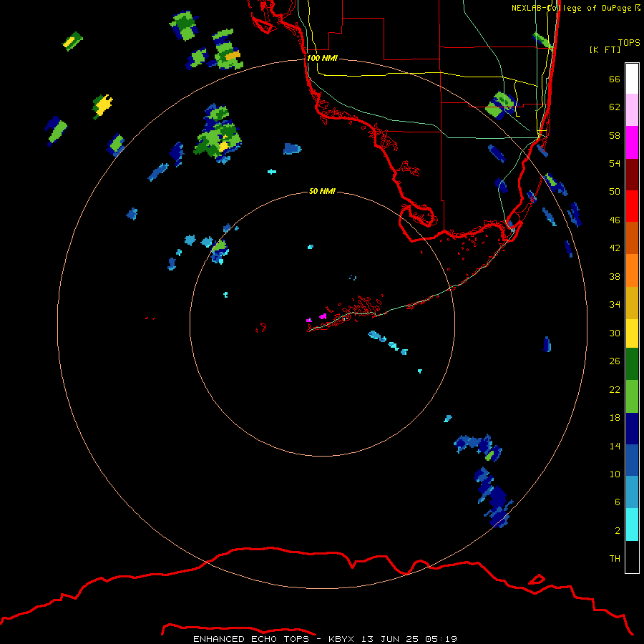Click the 62 legend value
Screen dimensions: 644x644
(615, 107)
